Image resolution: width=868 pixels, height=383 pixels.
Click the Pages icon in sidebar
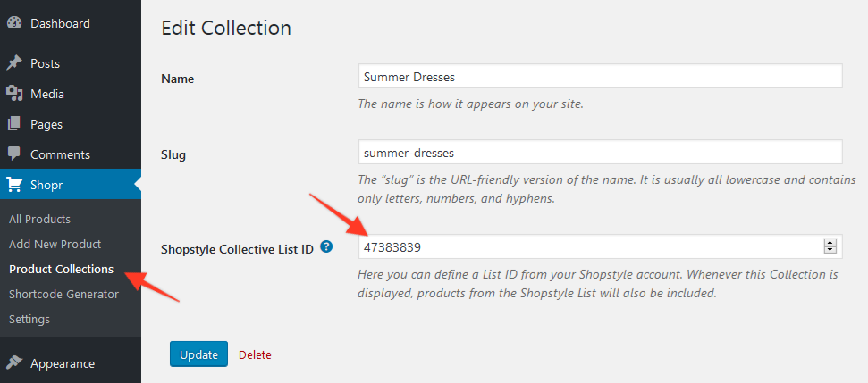[x=13, y=124]
